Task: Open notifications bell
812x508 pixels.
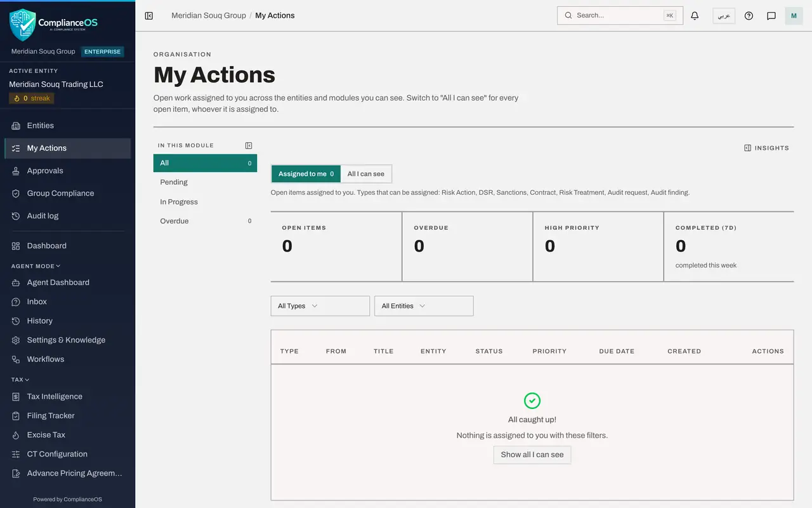Action: coord(695,15)
